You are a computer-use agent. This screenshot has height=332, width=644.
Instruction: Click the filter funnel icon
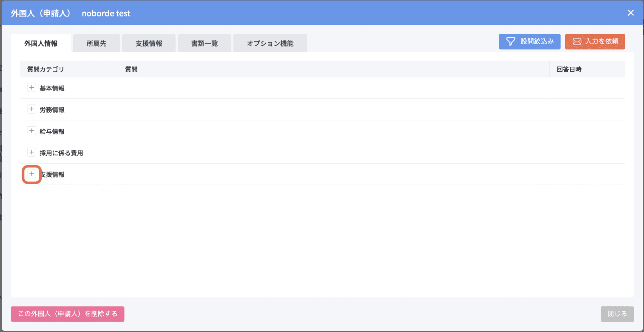coord(511,42)
